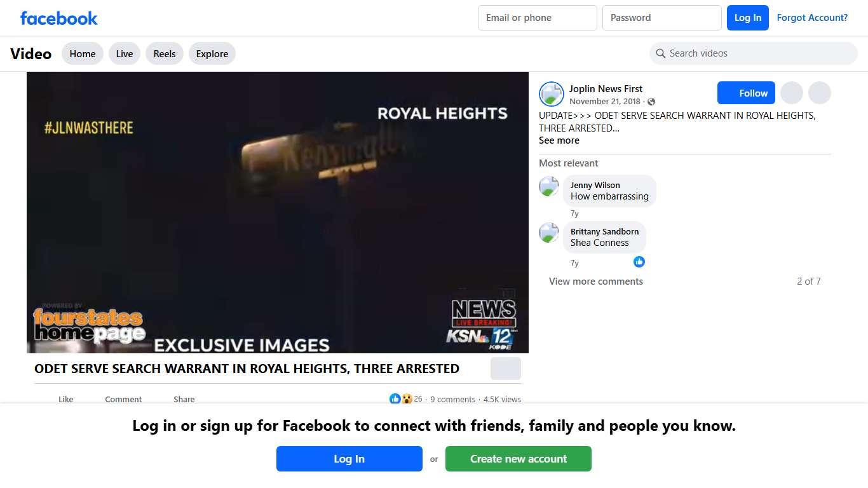Open Joplin News First profile picture
868x488 pixels.
(551, 94)
